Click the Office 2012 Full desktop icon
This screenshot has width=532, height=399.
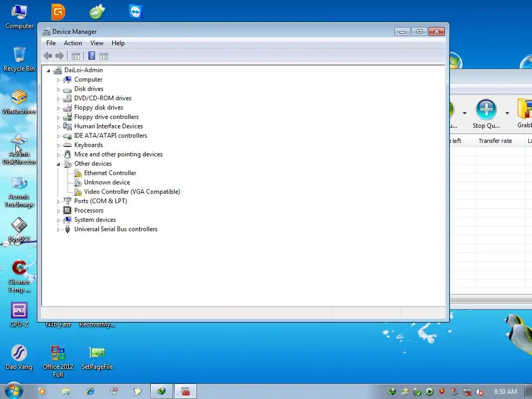(x=58, y=361)
